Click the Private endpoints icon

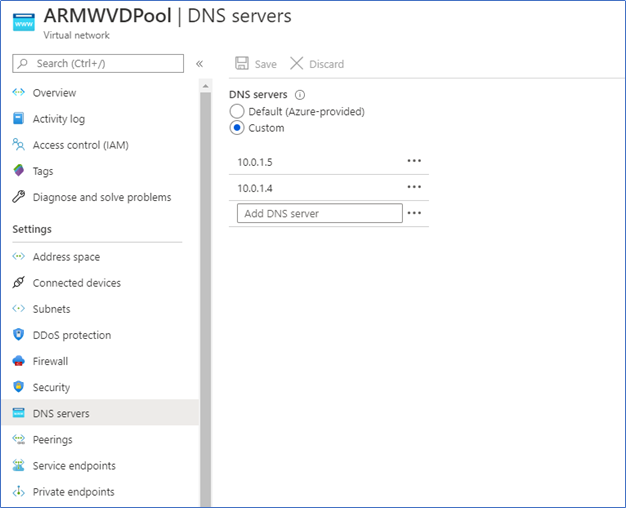tap(18, 491)
